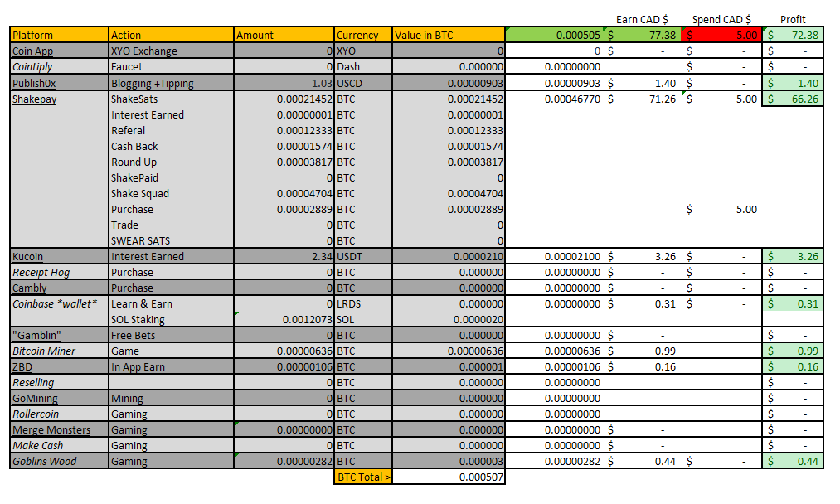
Task: Select the LRDS currency cell
Action: click(x=363, y=303)
